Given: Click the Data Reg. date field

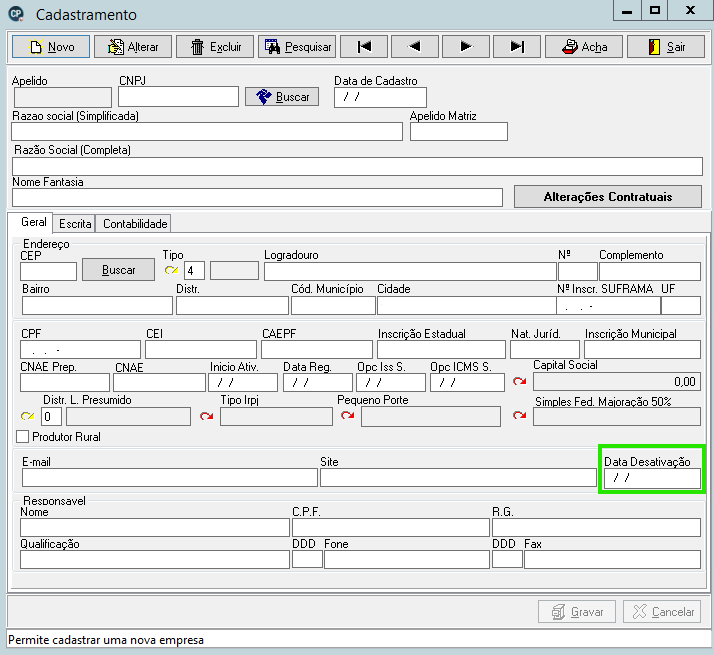Looking at the screenshot, I should (318, 383).
